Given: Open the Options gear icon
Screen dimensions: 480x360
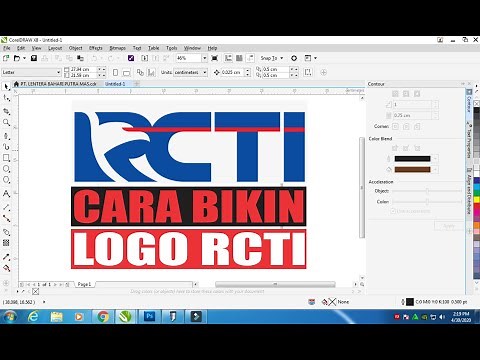Looking at the screenshot, I should [x=294, y=58].
